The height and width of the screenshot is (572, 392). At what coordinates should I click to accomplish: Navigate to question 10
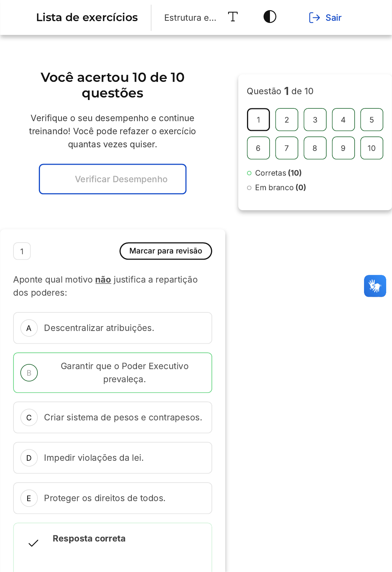372,148
